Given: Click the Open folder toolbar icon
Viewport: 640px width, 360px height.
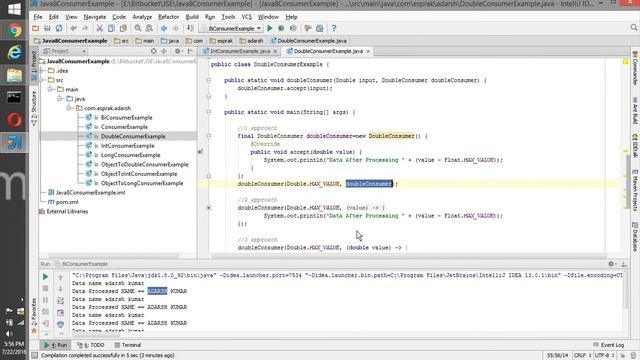Looking at the screenshot, I should pos(36,28).
